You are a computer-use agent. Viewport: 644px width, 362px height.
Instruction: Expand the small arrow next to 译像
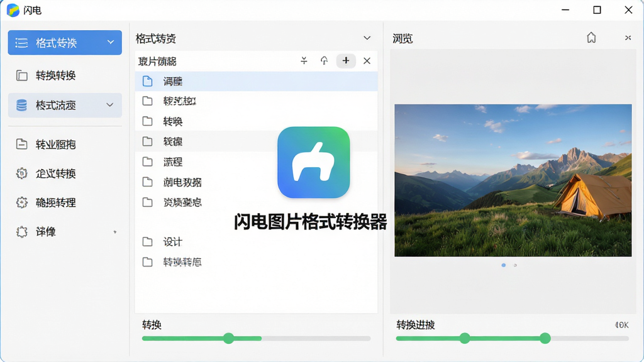pyautogui.click(x=115, y=232)
